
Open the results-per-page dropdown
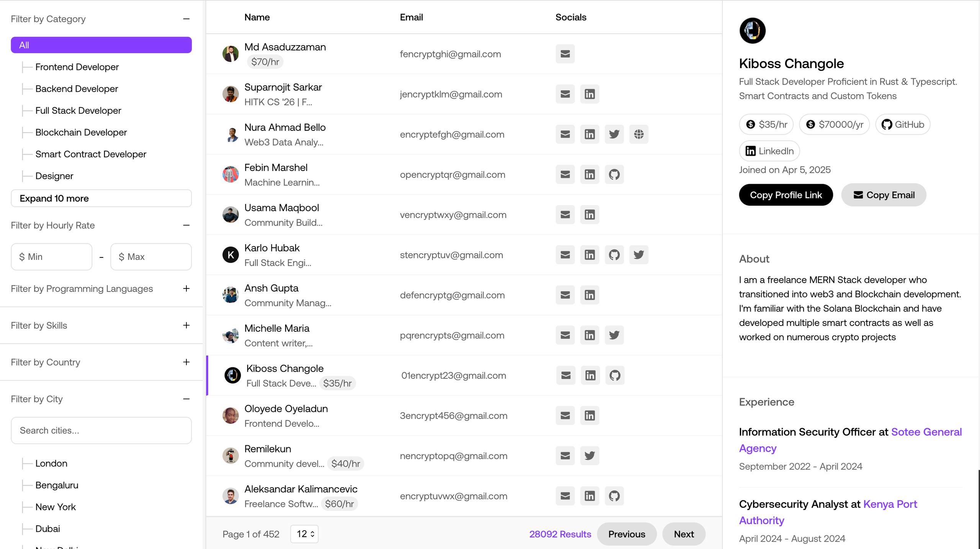tap(304, 534)
